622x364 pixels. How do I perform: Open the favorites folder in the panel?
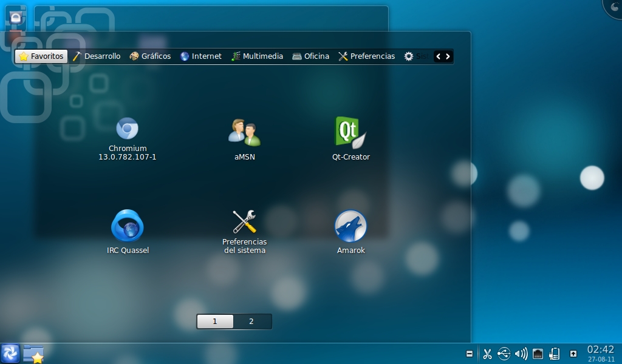[33, 353]
